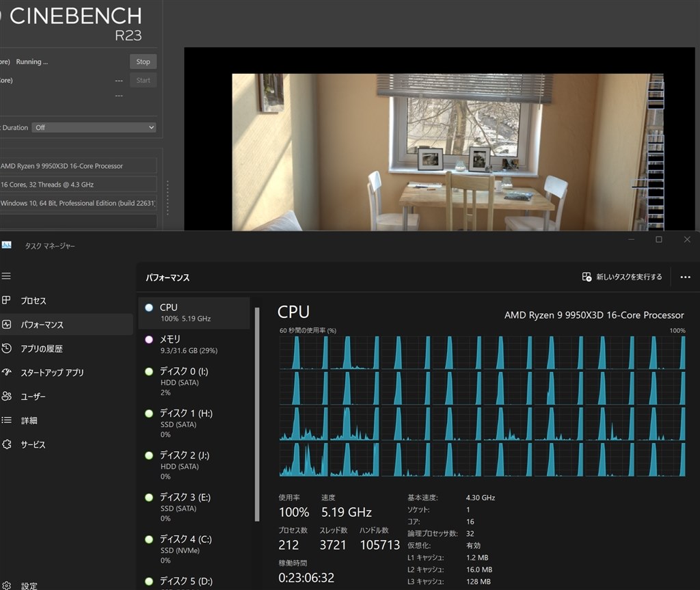Select the パフォーマンス tab label in sidebar

point(42,325)
